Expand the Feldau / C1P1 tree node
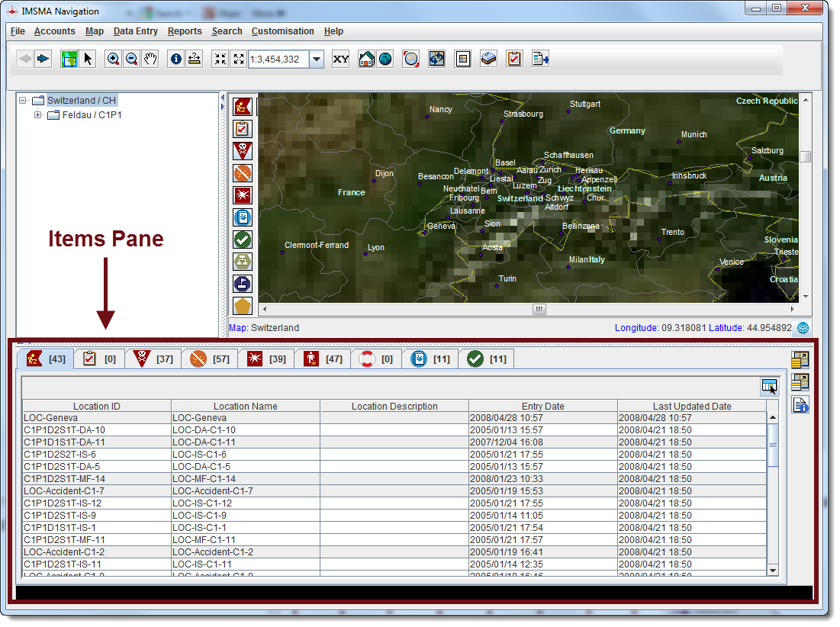The width and height of the screenshot is (840, 627). click(x=38, y=115)
